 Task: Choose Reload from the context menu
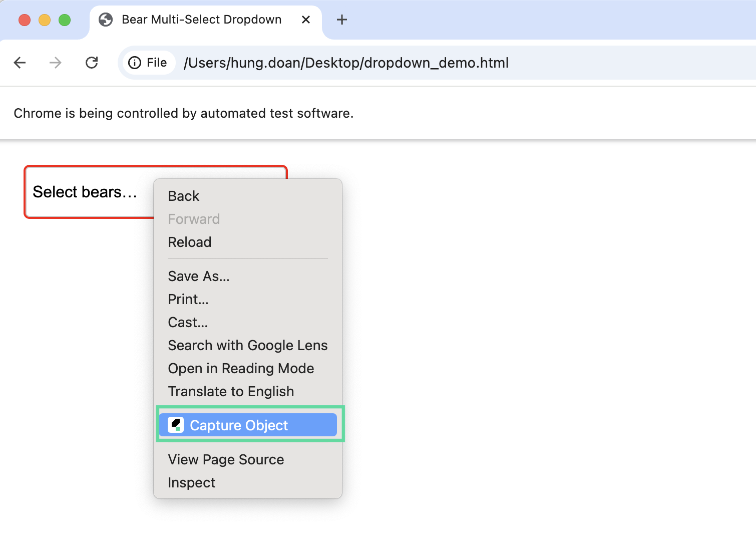[x=190, y=242]
